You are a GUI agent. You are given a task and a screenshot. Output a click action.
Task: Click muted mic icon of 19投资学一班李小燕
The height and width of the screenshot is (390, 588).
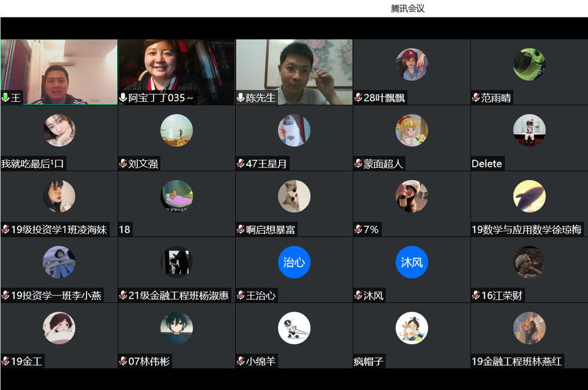6,295
